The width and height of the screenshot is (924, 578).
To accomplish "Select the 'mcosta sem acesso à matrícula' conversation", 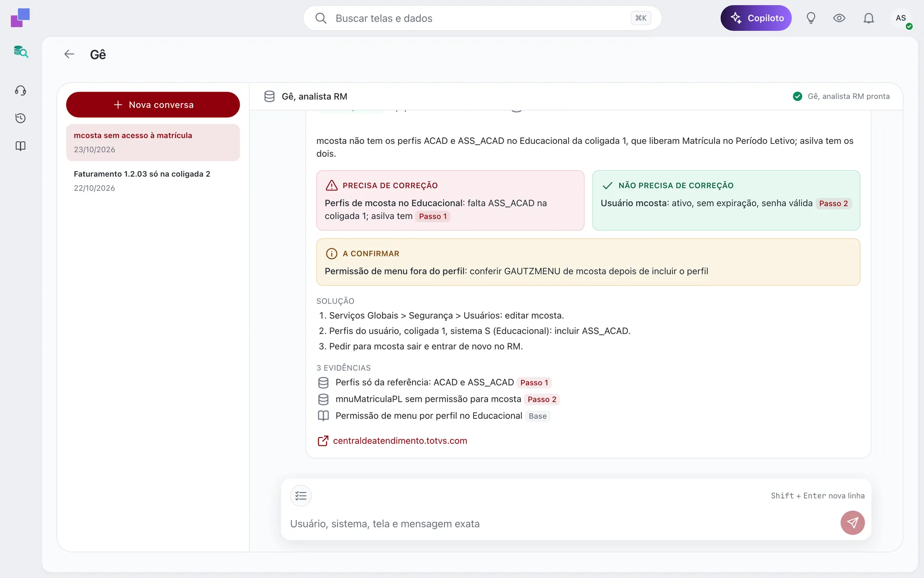I will 153,142.
